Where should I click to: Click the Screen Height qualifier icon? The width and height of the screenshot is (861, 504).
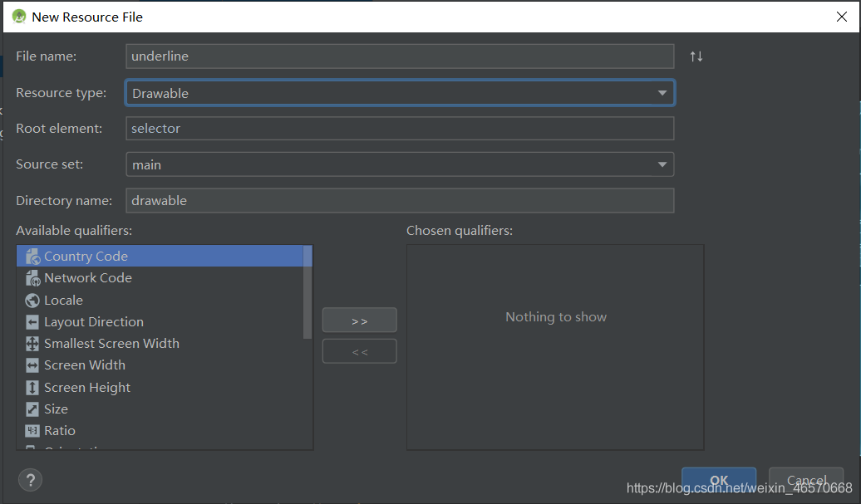point(32,387)
